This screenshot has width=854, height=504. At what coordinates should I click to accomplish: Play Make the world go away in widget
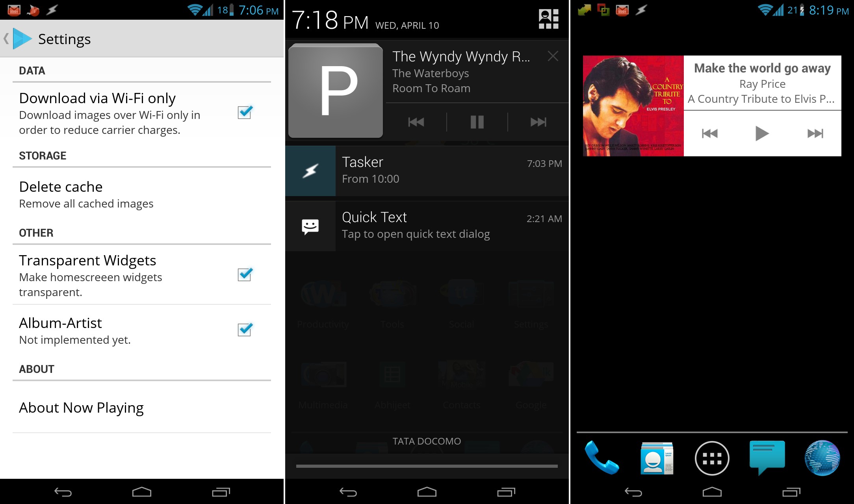coord(761,133)
